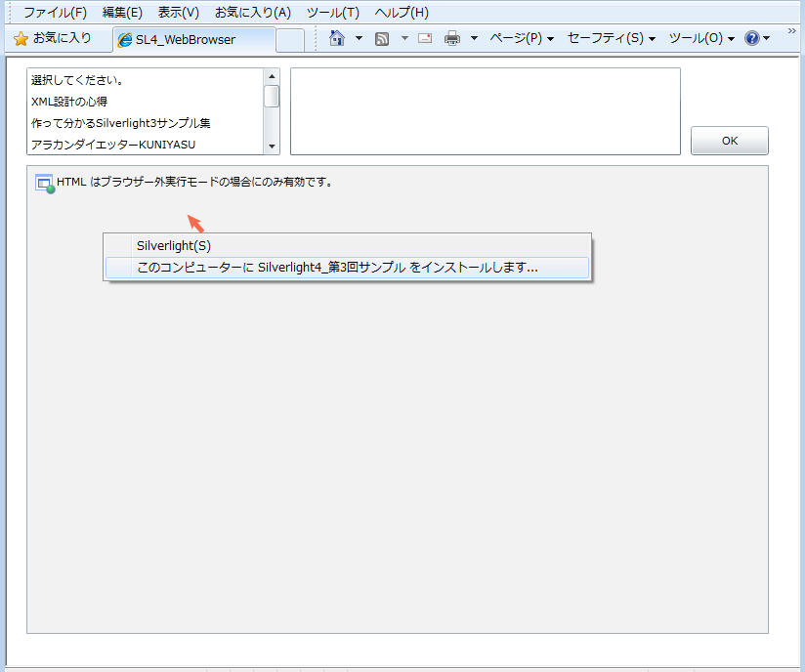Screen dimensions: 805x672
Task: Show more command bar items chevron
Action: [x=791, y=31]
